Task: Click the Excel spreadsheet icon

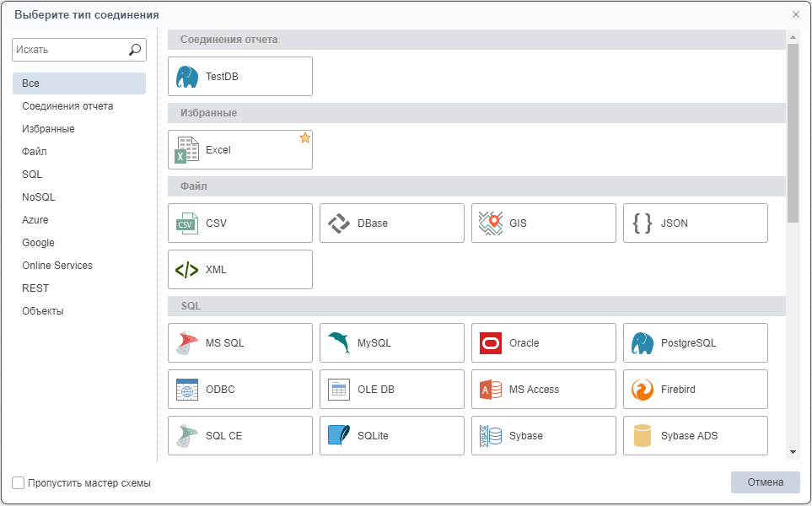Action: pos(187,150)
